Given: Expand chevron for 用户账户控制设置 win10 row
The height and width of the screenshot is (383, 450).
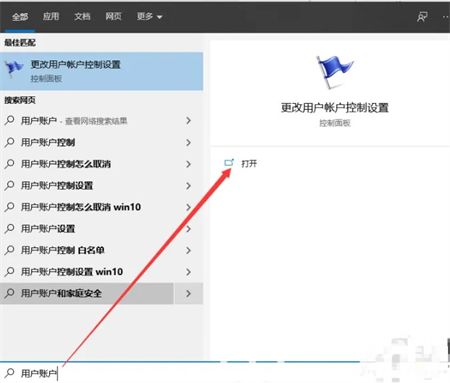Looking at the screenshot, I should point(188,272).
